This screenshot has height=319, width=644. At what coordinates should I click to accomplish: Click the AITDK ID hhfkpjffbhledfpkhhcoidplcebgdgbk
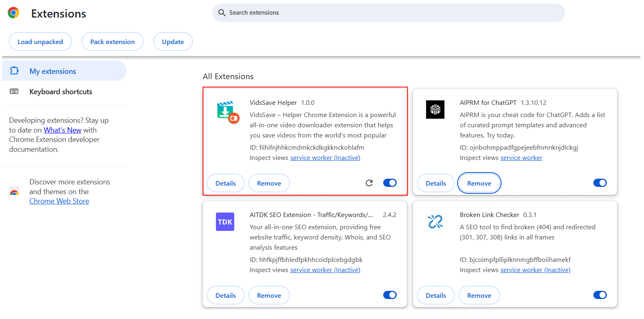tap(311, 260)
